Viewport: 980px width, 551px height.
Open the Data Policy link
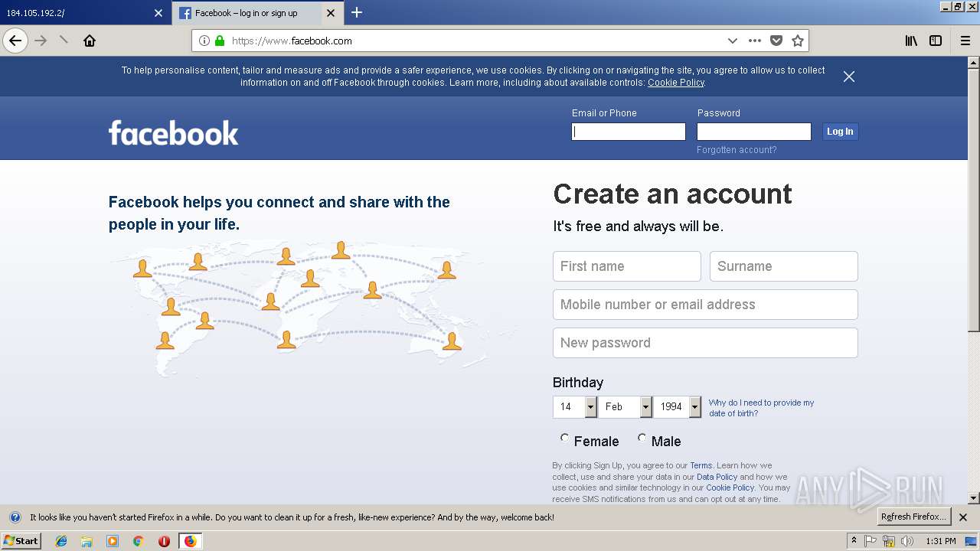717,477
